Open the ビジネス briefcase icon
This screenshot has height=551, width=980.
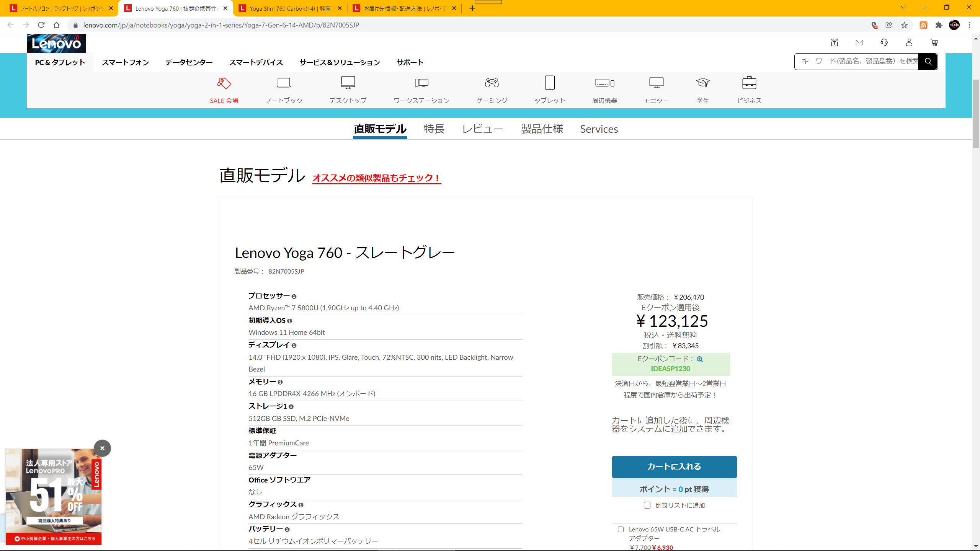(749, 83)
